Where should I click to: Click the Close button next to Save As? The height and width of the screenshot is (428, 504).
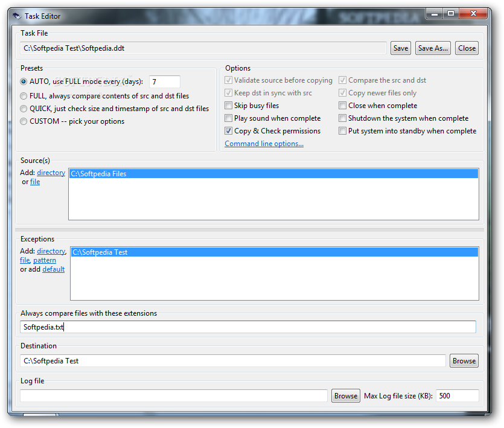pyautogui.click(x=467, y=48)
